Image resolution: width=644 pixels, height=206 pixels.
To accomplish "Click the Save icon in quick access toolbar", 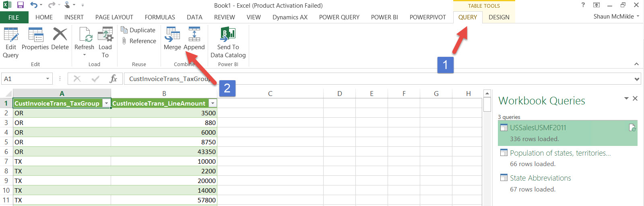I will tap(21, 5).
